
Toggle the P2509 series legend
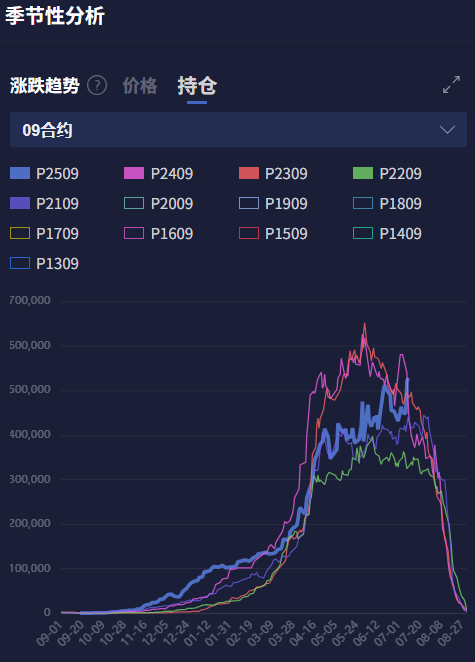44,174
